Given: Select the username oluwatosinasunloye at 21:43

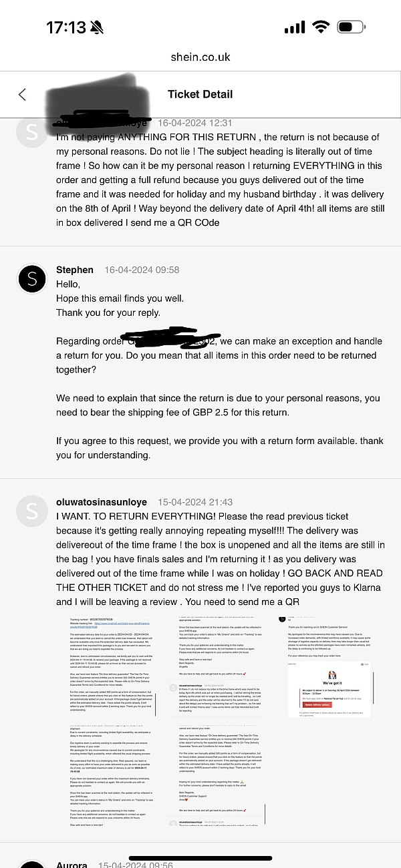Looking at the screenshot, I should (104, 502).
